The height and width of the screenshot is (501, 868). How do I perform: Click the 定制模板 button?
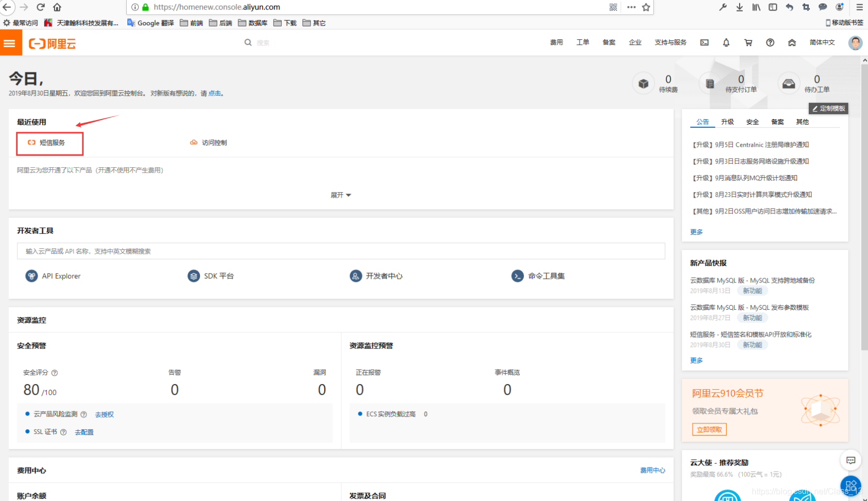(828, 108)
